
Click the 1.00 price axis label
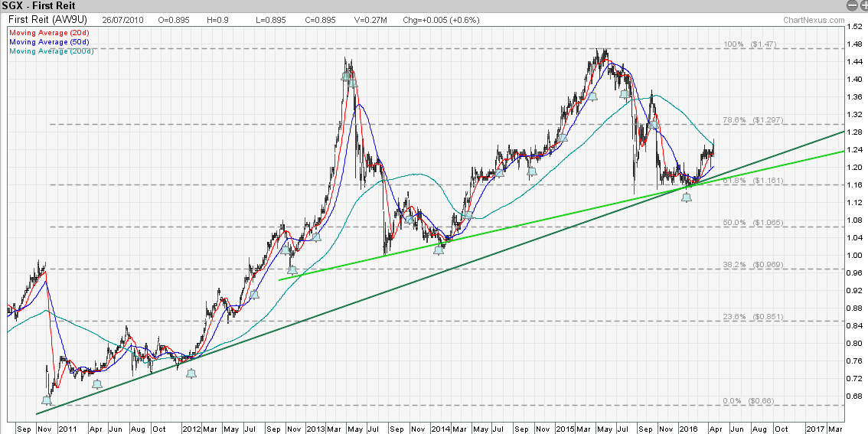(855, 255)
